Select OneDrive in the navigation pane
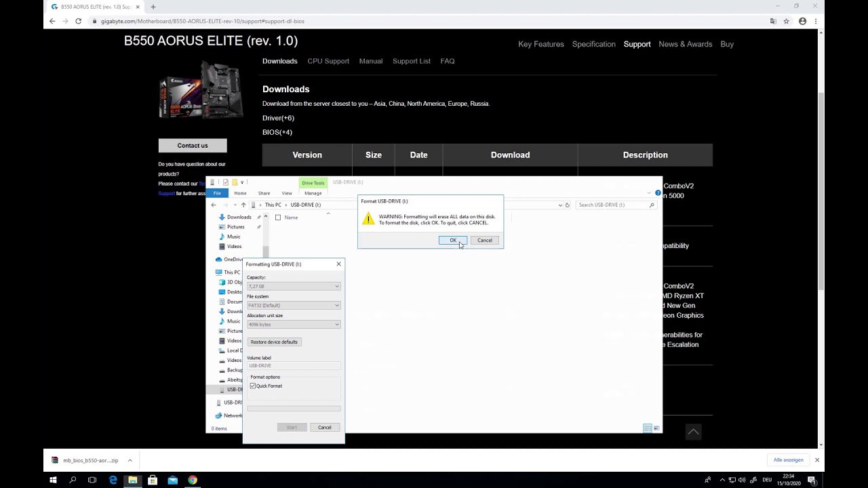868x488 pixels. point(229,259)
